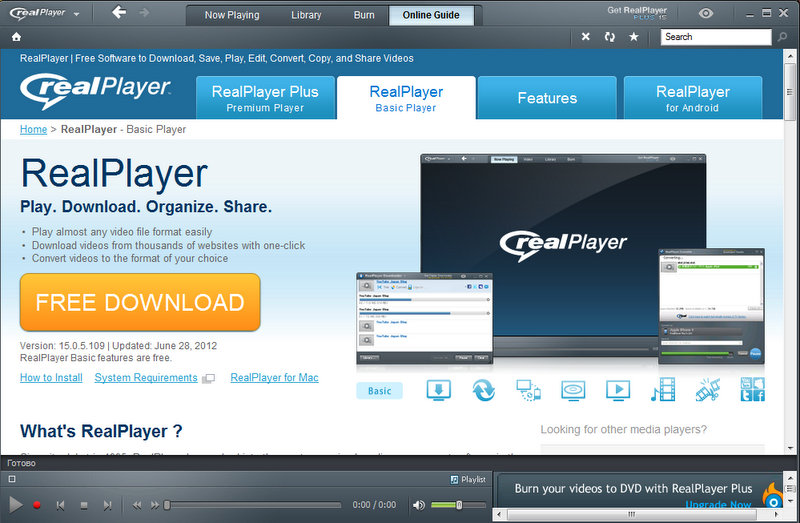Click Get RealPlayer Plus 15 link

637,13
